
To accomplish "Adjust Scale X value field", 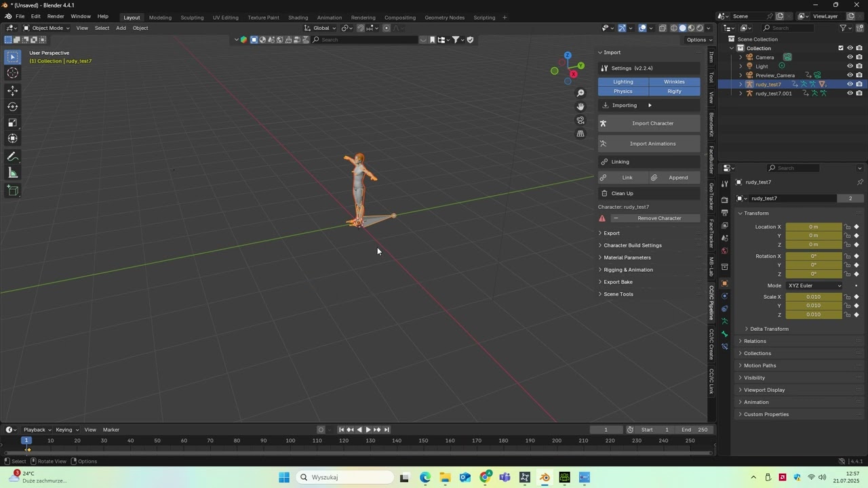I will coord(814,297).
